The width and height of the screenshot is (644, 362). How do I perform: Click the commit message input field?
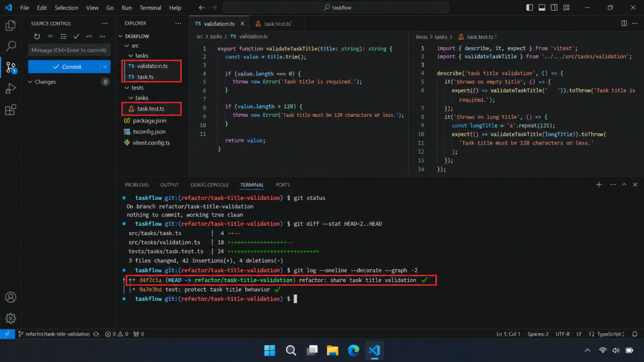click(69, 50)
